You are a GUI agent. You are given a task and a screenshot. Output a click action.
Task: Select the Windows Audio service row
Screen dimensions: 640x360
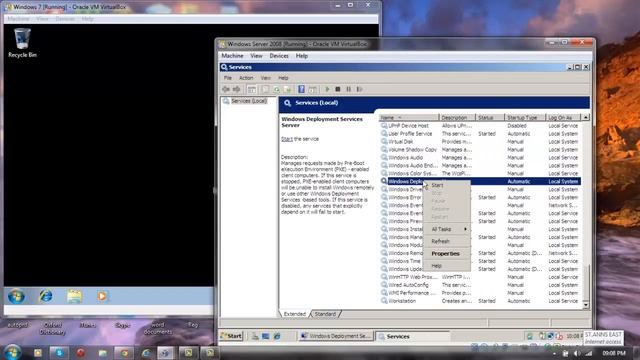click(x=480, y=158)
